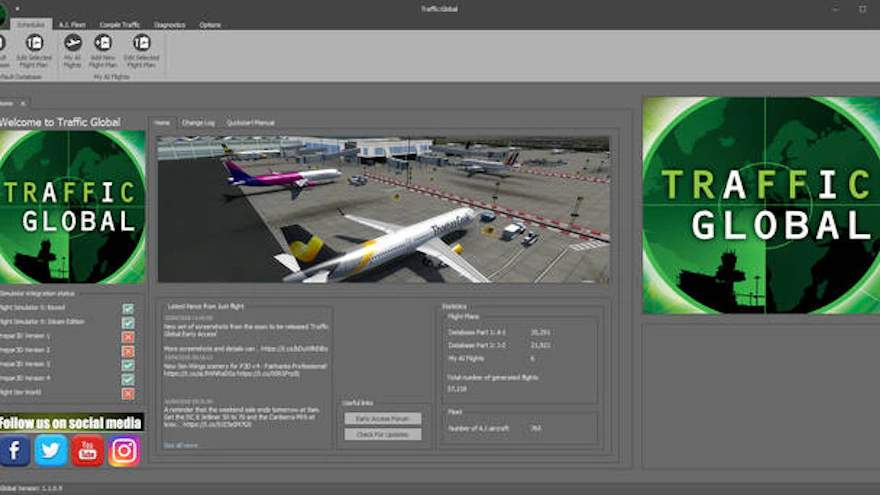Open the t.co links under Sim-Wings scenery news
Viewport: 880px width, 495px height.
click(x=232, y=373)
